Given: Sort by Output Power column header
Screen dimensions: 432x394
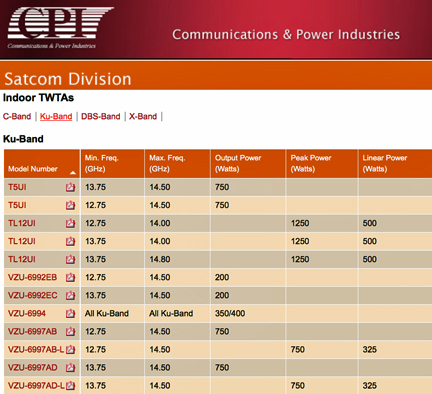Looking at the screenshot, I should coord(238,163).
